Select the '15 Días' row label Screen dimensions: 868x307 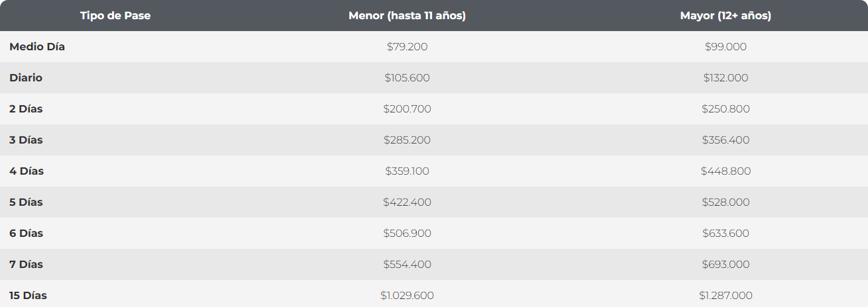[x=28, y=296]
